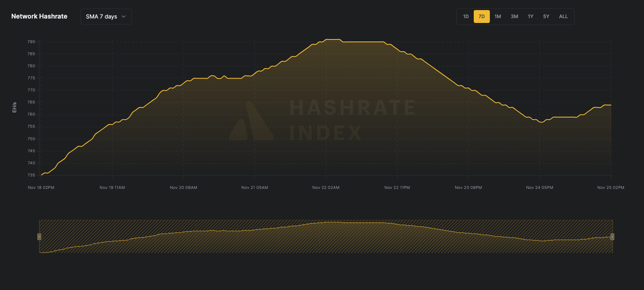Choose the 1Y time range
644x290 pixels.
pyautogui.click(x=530, y=17)
